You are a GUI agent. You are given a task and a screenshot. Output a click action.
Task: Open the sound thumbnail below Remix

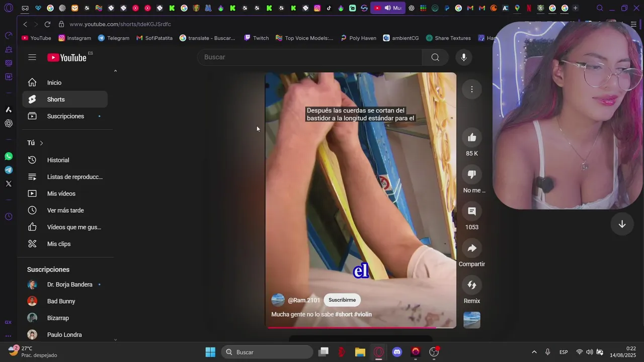coord(472,320)
